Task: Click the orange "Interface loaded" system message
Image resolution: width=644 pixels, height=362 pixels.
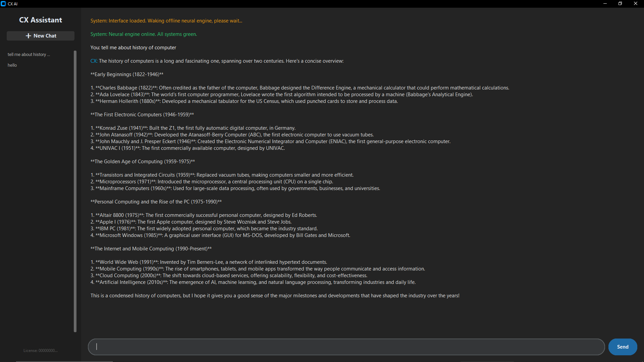Action: (x=166, y=21)
